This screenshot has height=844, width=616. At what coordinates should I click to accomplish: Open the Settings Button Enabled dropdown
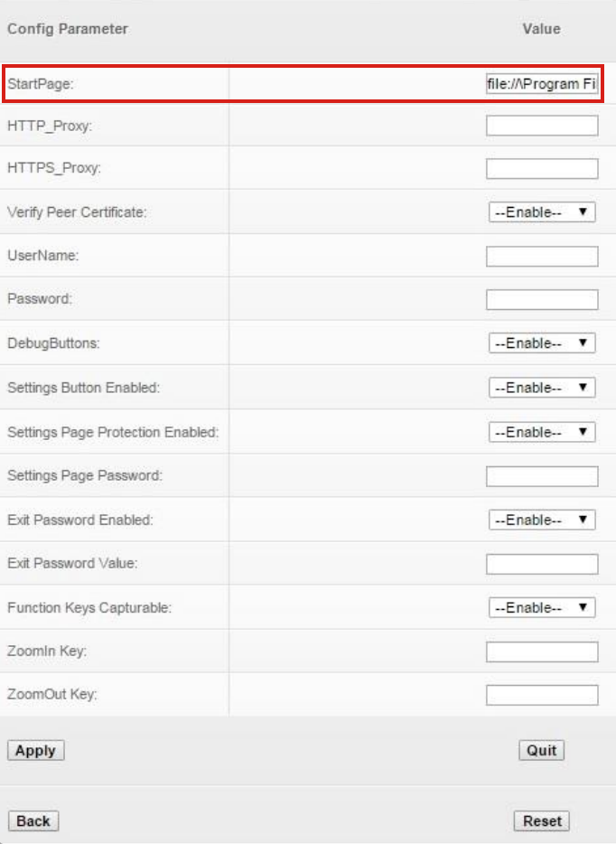pos(542,388)
